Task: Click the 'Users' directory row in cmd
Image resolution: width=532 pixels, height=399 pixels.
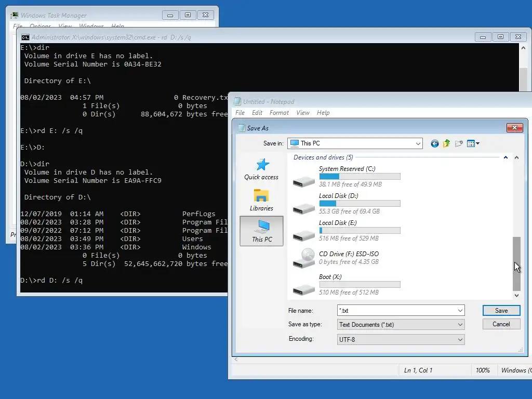Action: 112,239
